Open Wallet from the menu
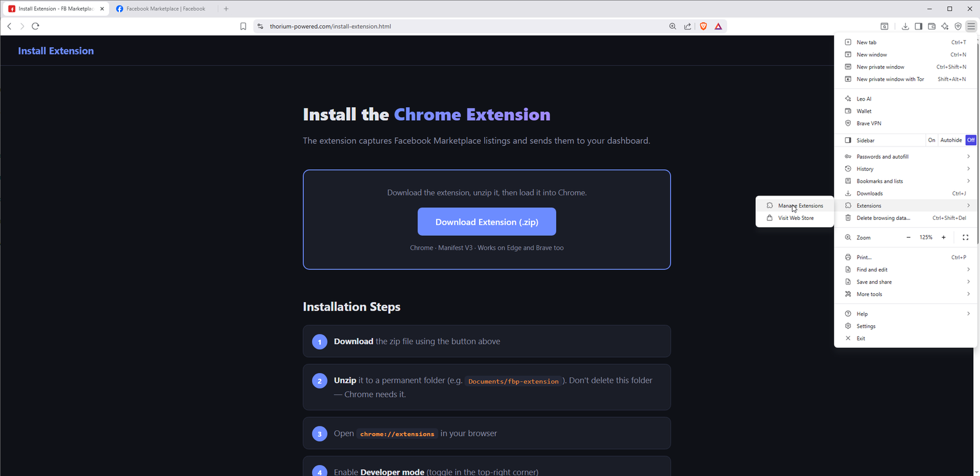 [905, 111]
